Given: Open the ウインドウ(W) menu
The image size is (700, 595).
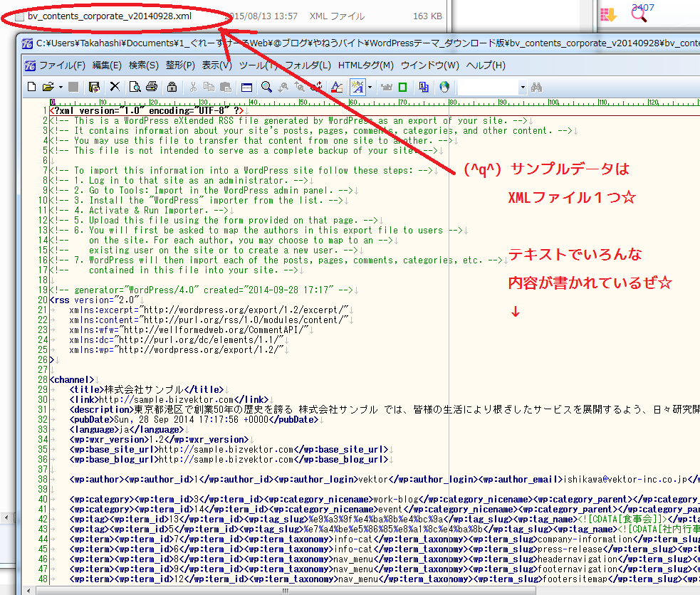Looking at the screenshot, I should 430,65.
